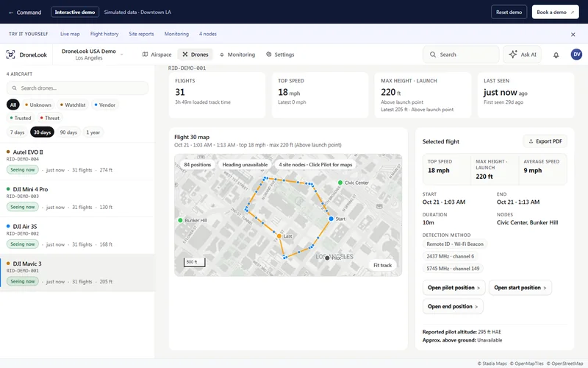
Task: Filter aircraft by Unknown
Action: (37, 105)
